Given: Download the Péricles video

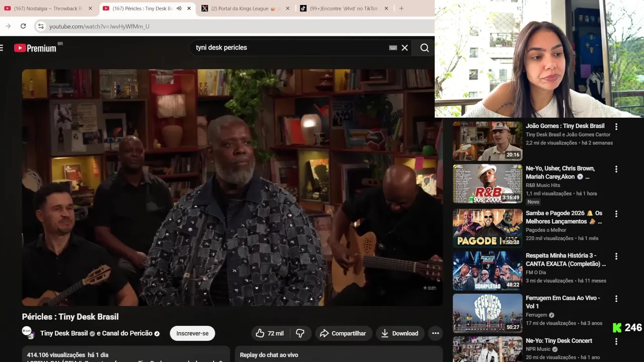Looking at the screenshot, I should [x=400, y=333].
